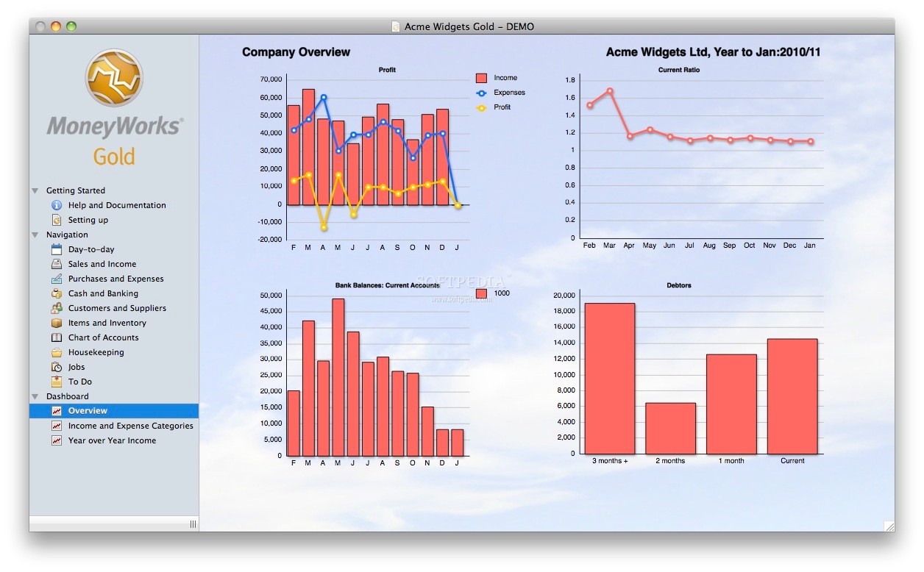
Task: Click the 'Dashboard' section label
Action: coord(68,396)
